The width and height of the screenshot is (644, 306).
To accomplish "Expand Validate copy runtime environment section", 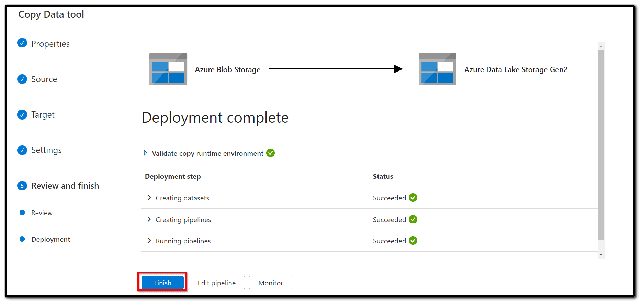I will pyautogui.click(x=145, y=153).
